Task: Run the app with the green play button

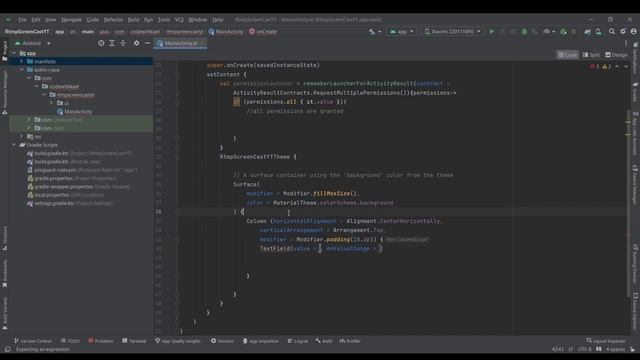Action: [x=491, y=31]
